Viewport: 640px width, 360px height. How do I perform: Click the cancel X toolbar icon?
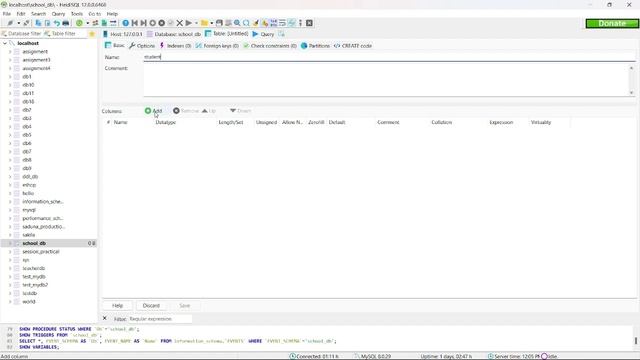tap(180, 23)
